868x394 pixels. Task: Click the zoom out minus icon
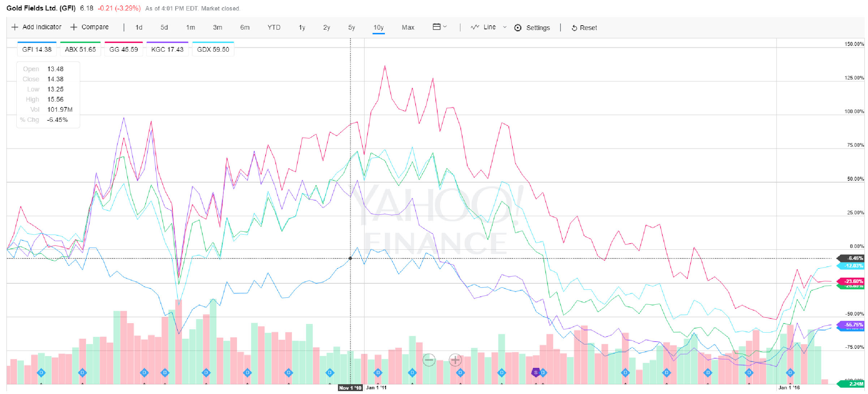(429, 360)
